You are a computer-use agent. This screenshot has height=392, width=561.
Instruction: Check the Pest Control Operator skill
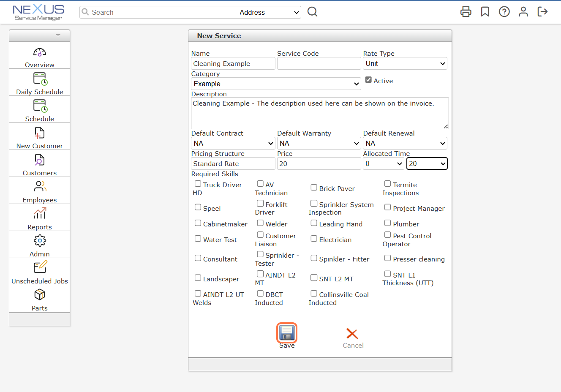coord(387,235)
